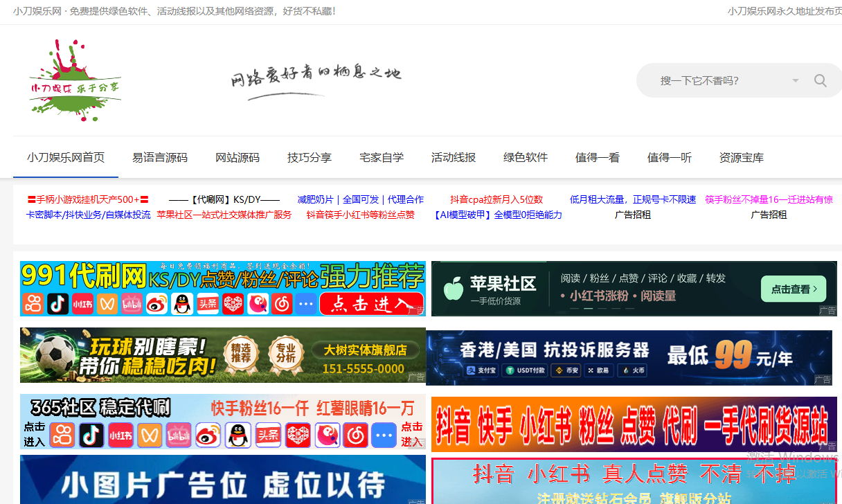Screen dimensions: 842x504
Task: Select the 技巧分享 menu item
Action: [x=310, y=157]
